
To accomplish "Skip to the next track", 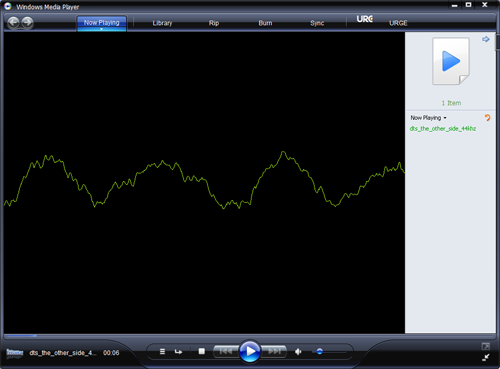I will (x=274, y=351).
